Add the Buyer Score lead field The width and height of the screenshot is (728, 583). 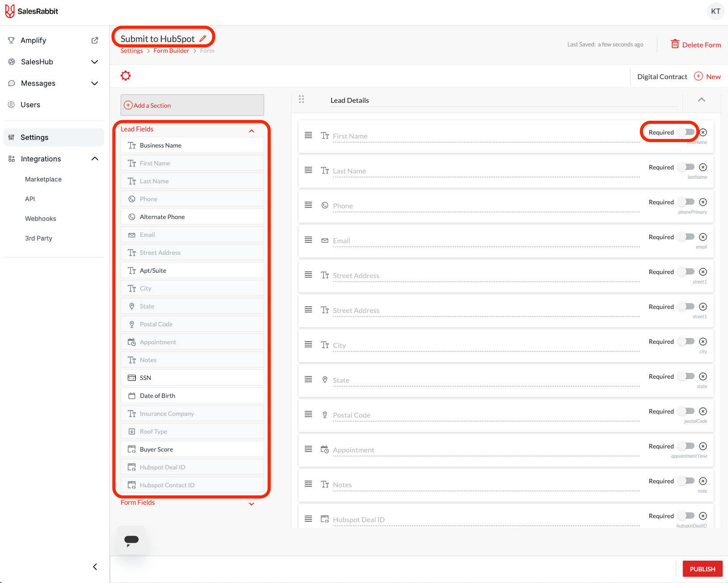pos(192,449)
